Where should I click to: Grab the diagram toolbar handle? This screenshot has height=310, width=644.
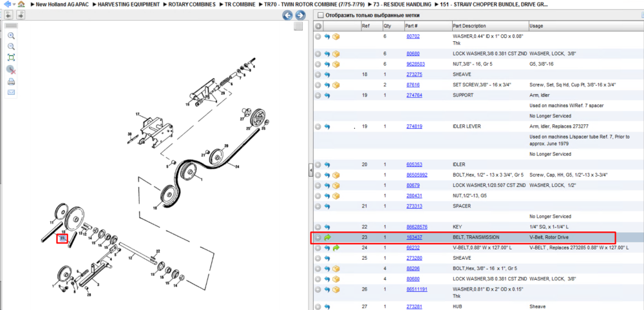coord(11,26)
